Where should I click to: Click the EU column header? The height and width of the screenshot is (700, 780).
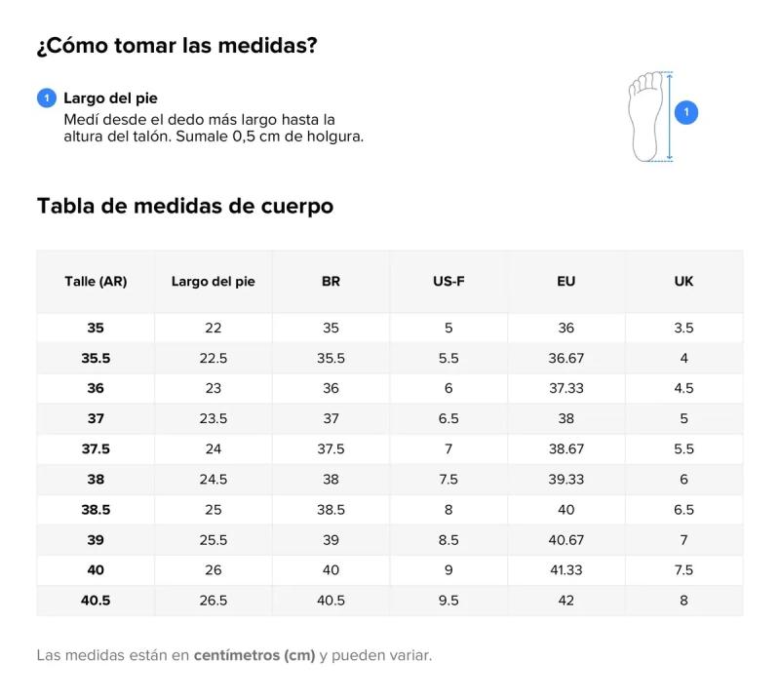566,282
